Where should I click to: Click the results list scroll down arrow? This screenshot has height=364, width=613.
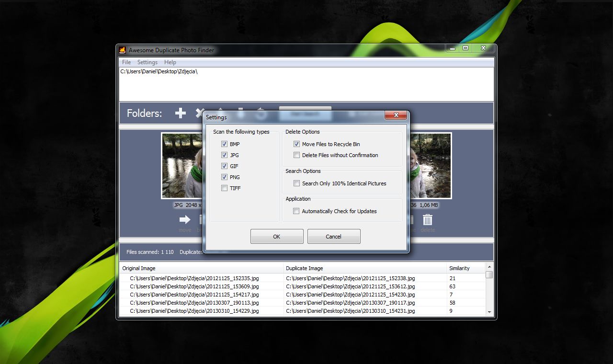click(x=489, y=312)
